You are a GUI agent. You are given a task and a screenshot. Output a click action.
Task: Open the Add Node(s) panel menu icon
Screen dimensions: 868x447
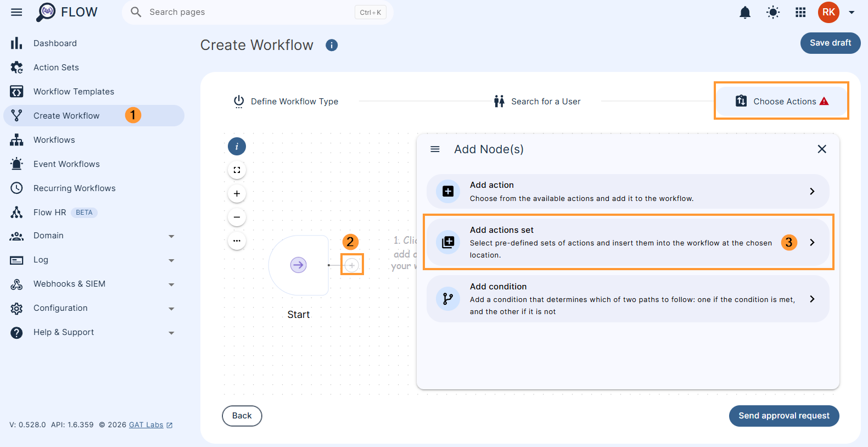(435, 149)
